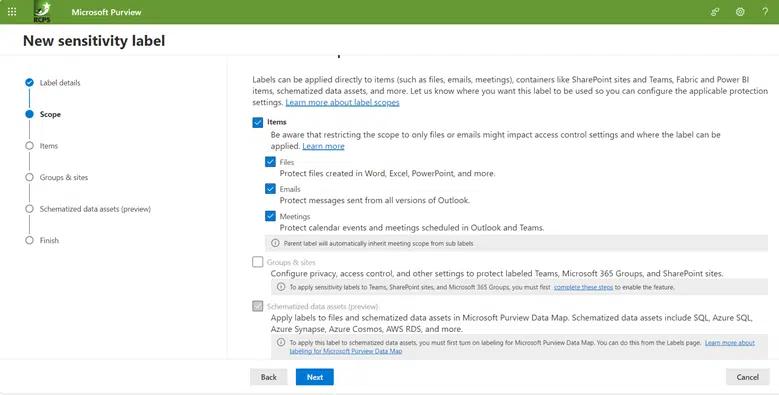This screenshot has width=779, height=395.
Task: Uncheck the Emails checkbox
Action: [x=270, y=189]
